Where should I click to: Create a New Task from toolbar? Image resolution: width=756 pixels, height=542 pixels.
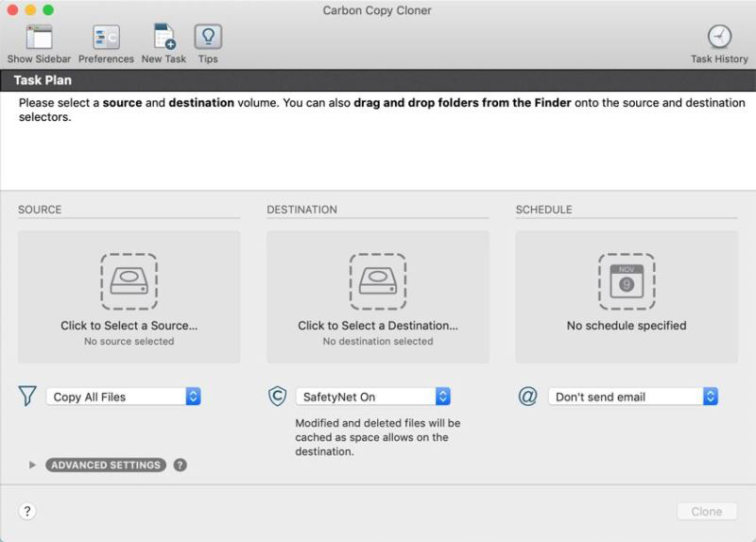(163, 37)
